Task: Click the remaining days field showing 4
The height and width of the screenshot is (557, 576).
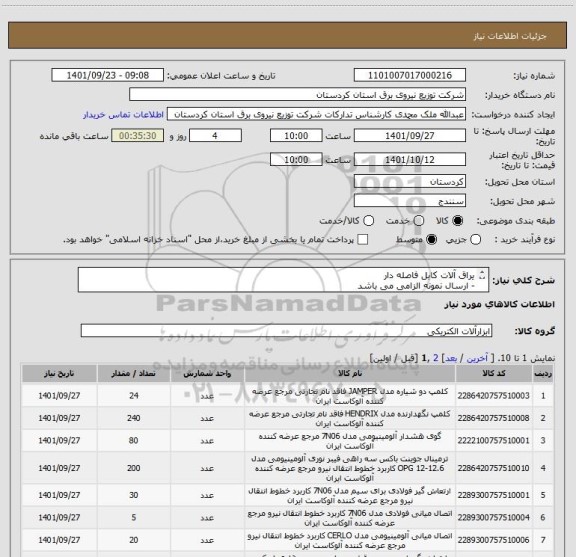Action: coord(215,136)
